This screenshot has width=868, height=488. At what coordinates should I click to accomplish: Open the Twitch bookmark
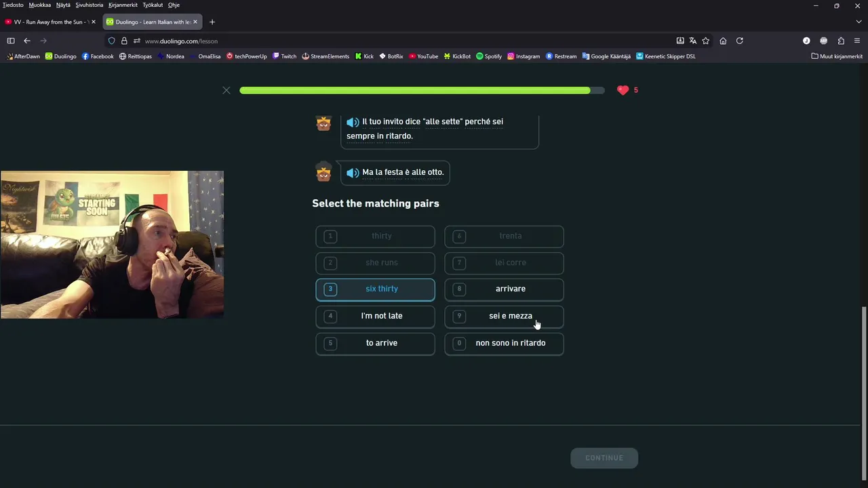pos(285,56)
